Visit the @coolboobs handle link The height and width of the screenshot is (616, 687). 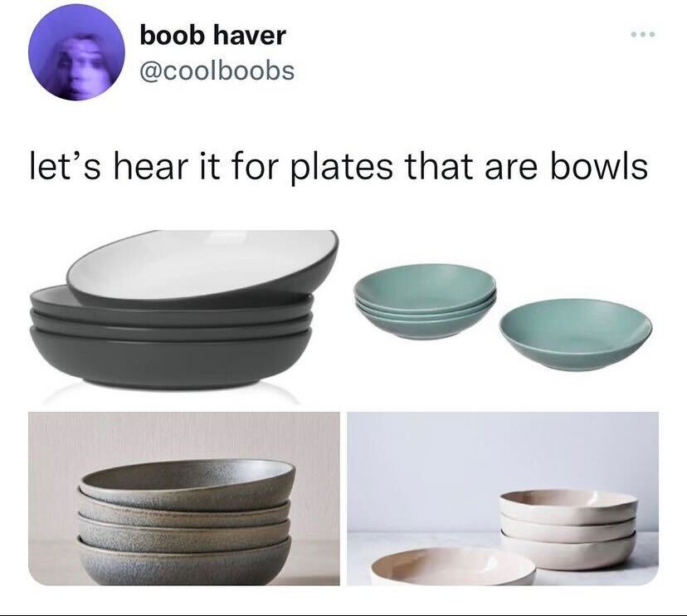point(217,71)
